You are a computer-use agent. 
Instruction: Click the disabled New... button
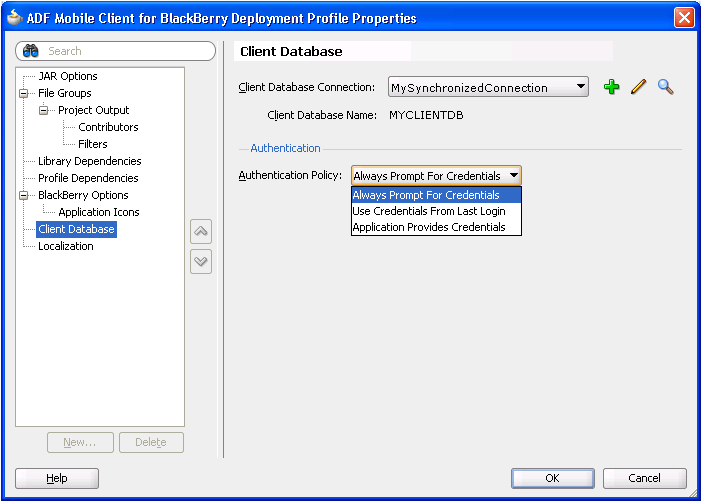pyautogui.click(x=80, y=442)
